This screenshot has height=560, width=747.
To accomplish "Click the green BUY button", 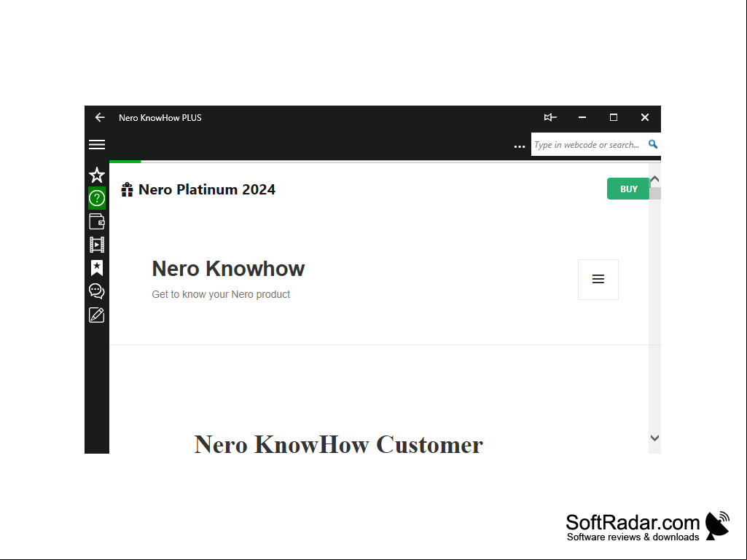I will click(628, 189).
